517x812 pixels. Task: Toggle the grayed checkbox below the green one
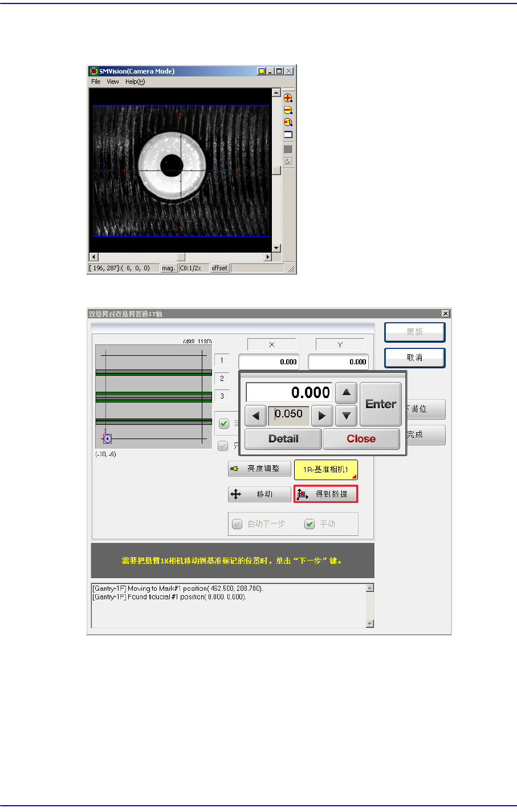[223, 445]
